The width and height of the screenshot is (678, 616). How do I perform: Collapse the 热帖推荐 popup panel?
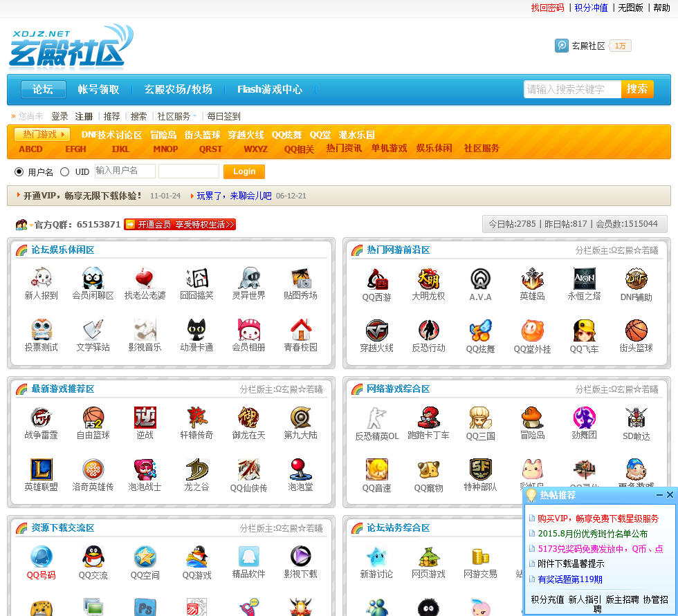click(x=659, y=495)
